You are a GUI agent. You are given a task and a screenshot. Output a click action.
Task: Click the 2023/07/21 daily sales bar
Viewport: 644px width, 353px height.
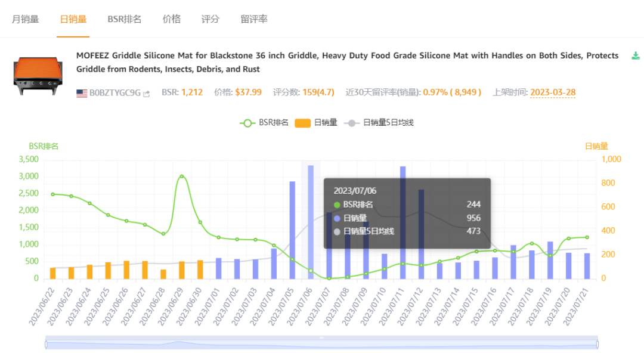(587, 266)
